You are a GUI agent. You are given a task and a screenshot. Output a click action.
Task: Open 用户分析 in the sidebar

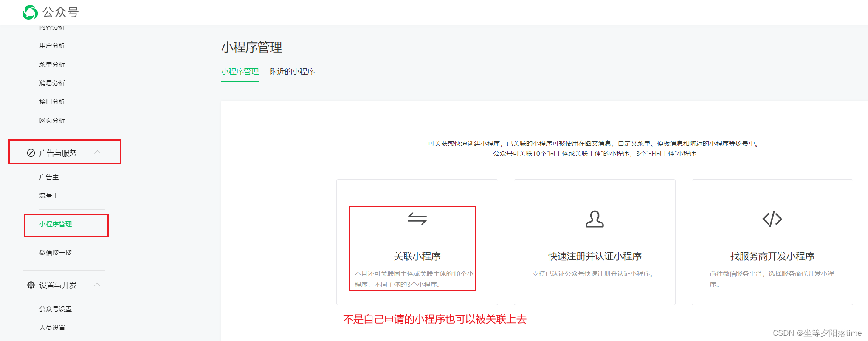52,45
